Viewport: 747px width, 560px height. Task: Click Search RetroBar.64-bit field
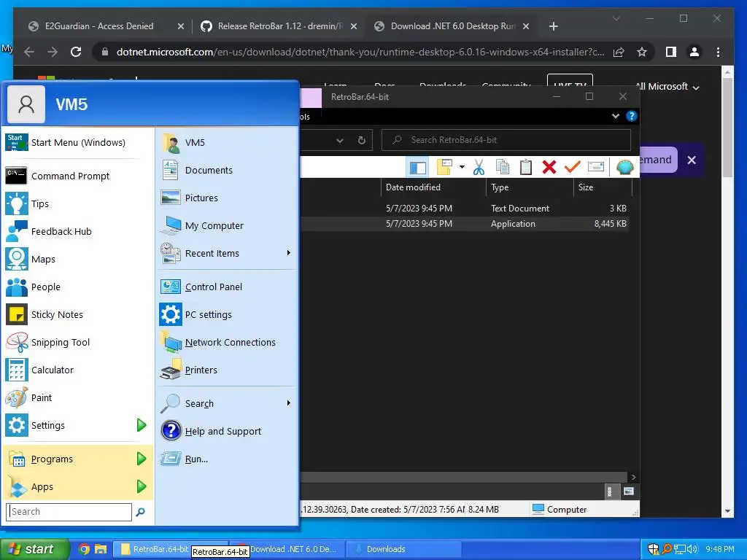(x=506, y=140)
